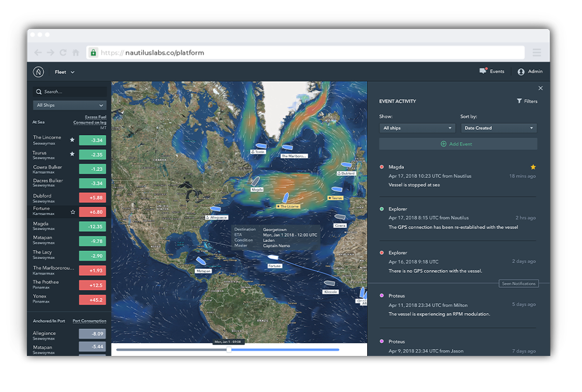Image resolution: width=582 pixels, height=392 pixels.
Task: Star the Fortune vessel
Action: pos(73,212)
